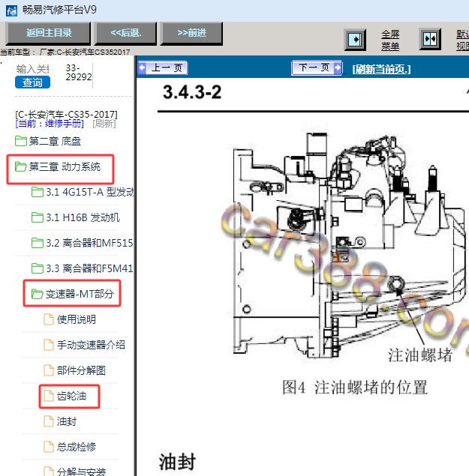Click folder icon of 第二章 底盘
This screenshot has height=476, width=469.
[x=21, y=141]
